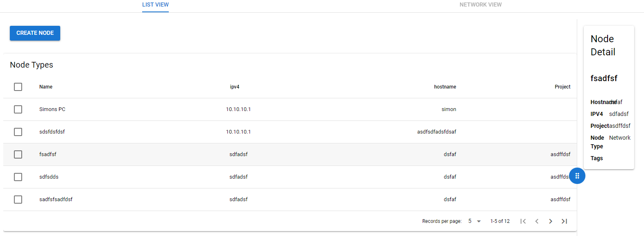This screenshot has height=236, width=644.
Task: Sort the table by the Name column
Action: pyautogui.click(x=46, y=87)
